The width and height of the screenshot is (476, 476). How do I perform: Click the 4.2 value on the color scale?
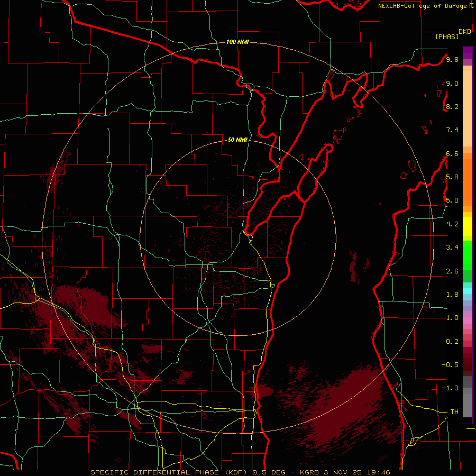[452, 224]
